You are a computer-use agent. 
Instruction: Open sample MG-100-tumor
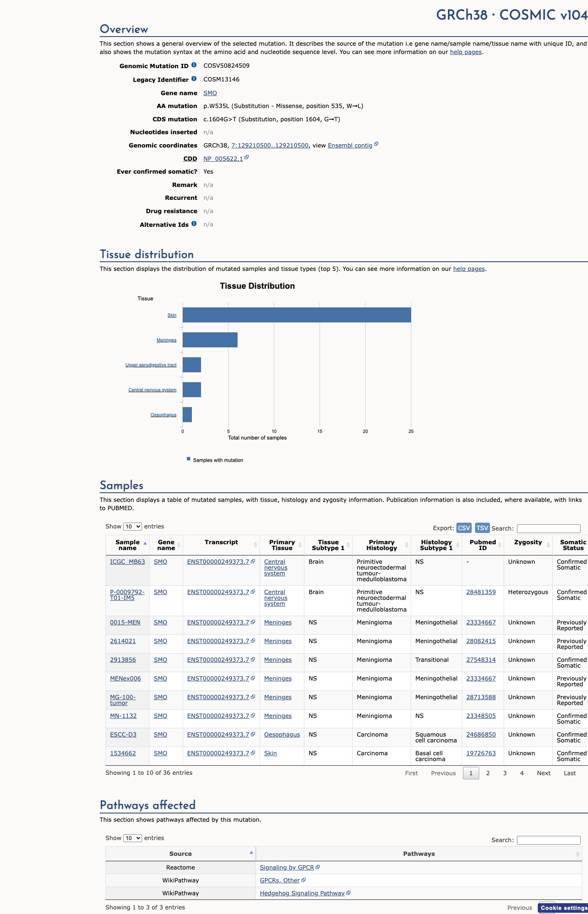point(123,700)
